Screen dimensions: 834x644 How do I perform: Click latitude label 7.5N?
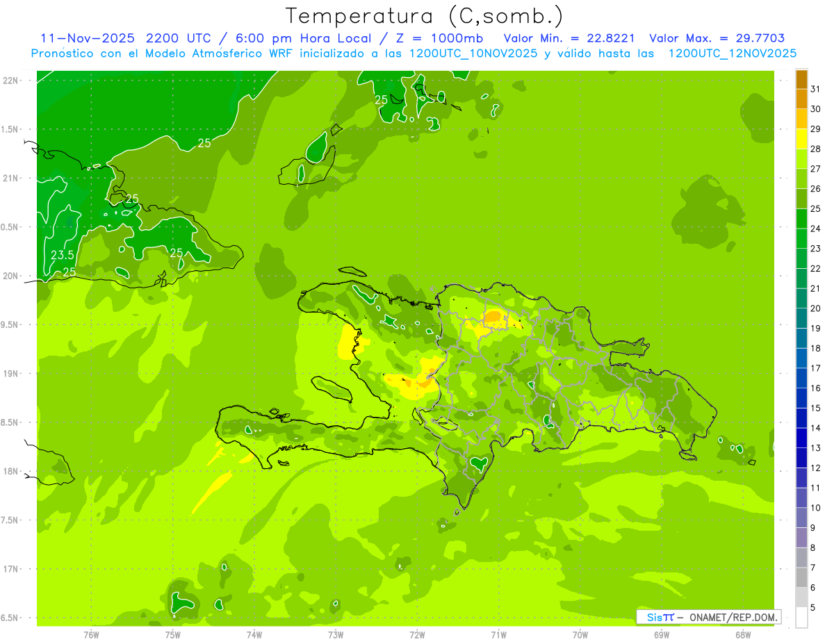pyautogui.click(x=10, y=520)
